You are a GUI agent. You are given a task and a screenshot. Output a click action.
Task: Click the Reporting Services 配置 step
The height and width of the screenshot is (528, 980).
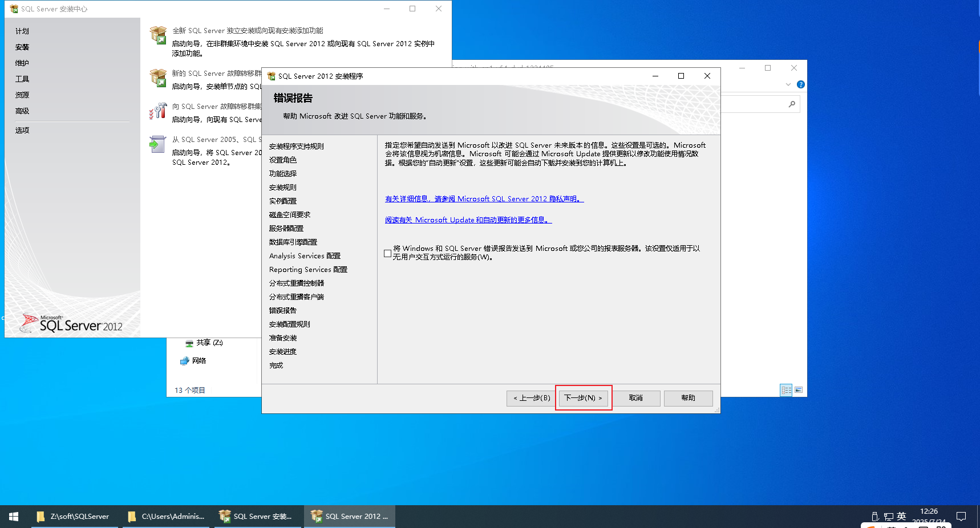(309, 270)
